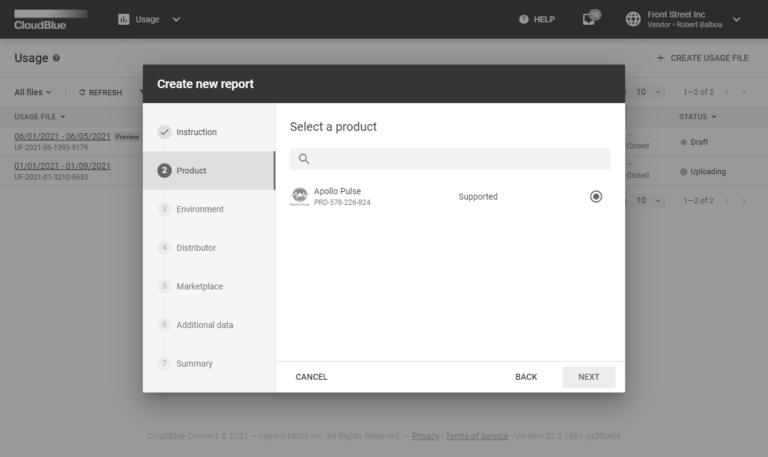Click the Preview badge on first file
The height and width of the screenshot is (457, 768).
(x=127, y=137)
